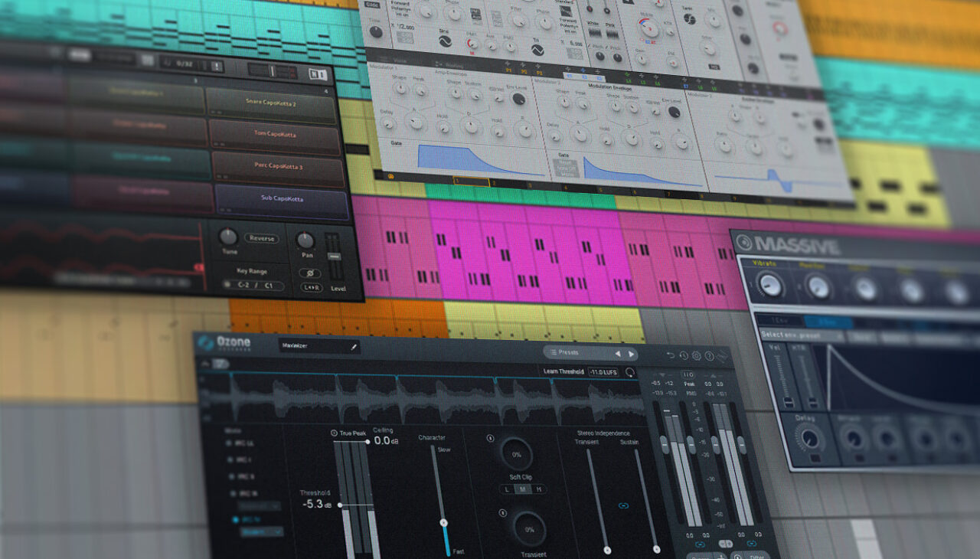Click the Character slider handle toward Fast
This screenshot has width=980, height=559.
[x=444, y=523]
